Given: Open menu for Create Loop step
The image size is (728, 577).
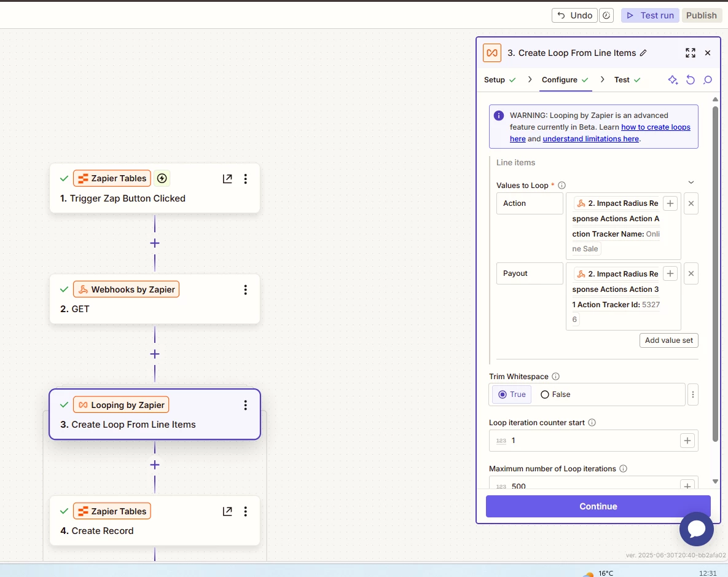Looking at the screenshot, I should point(246,405).
